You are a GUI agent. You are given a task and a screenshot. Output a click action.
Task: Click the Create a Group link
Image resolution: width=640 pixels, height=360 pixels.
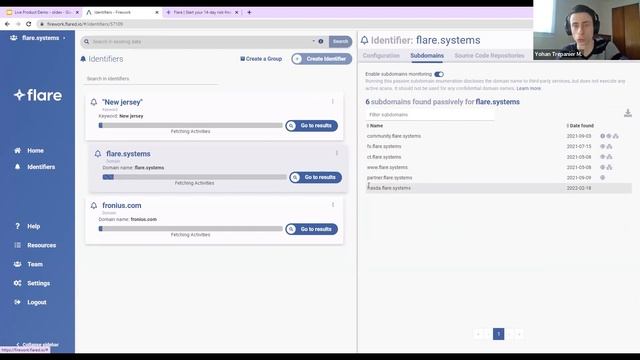tap(261, 59)
